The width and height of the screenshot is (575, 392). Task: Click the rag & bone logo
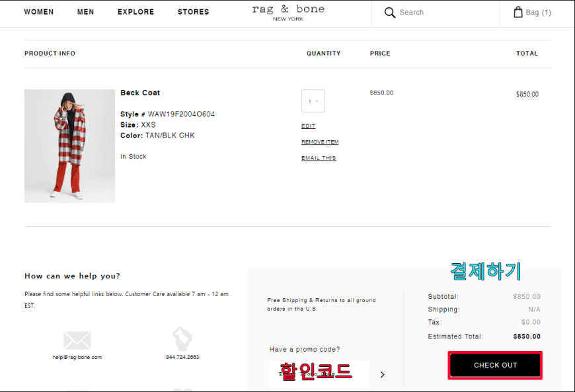pyautogui.click(x=288, y=13)
